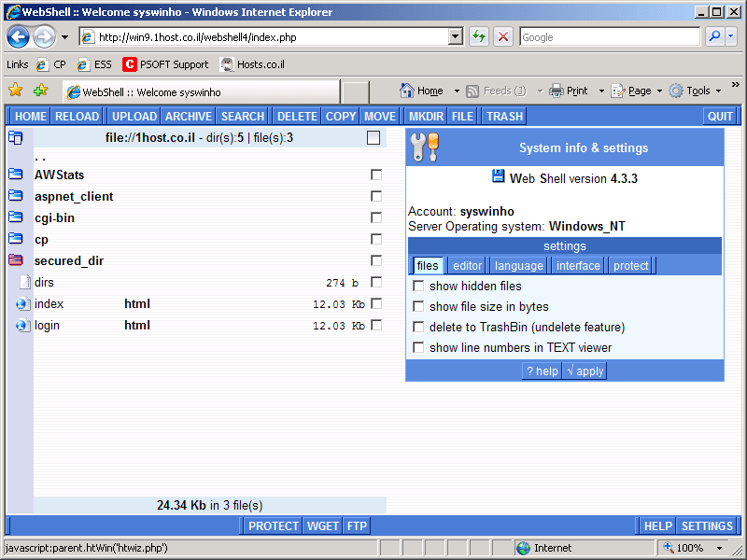Click the browser Back arrow button
The height and width of the screenshot is (560, 747).
click(x=18, y=37)
